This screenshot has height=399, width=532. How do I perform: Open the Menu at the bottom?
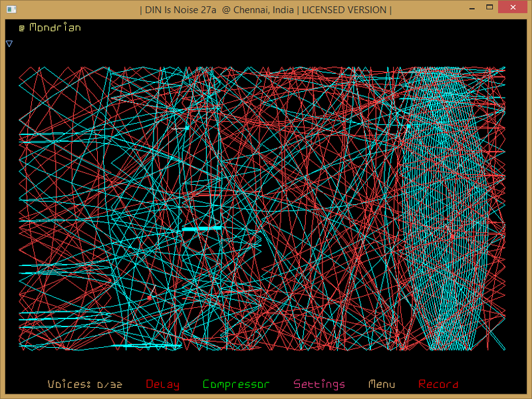[382, 384]
